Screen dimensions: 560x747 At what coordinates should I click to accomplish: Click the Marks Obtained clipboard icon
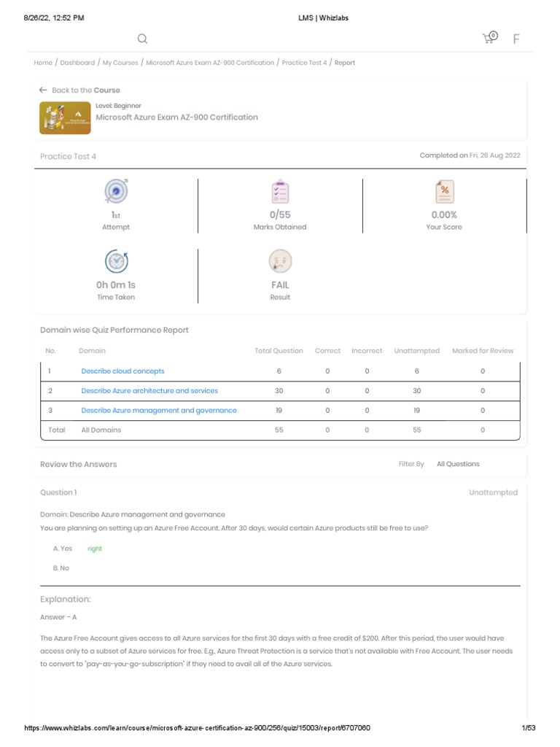(x=280, y=191)
